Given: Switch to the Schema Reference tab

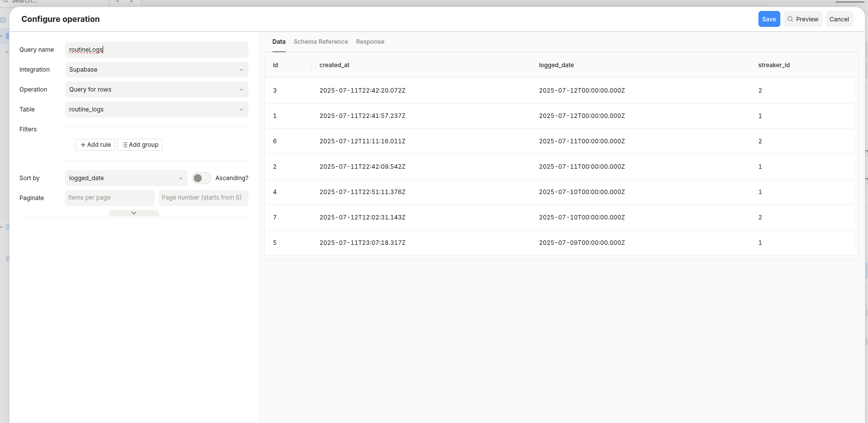Looking at the screenshot, I should click(x=321, y=42).
